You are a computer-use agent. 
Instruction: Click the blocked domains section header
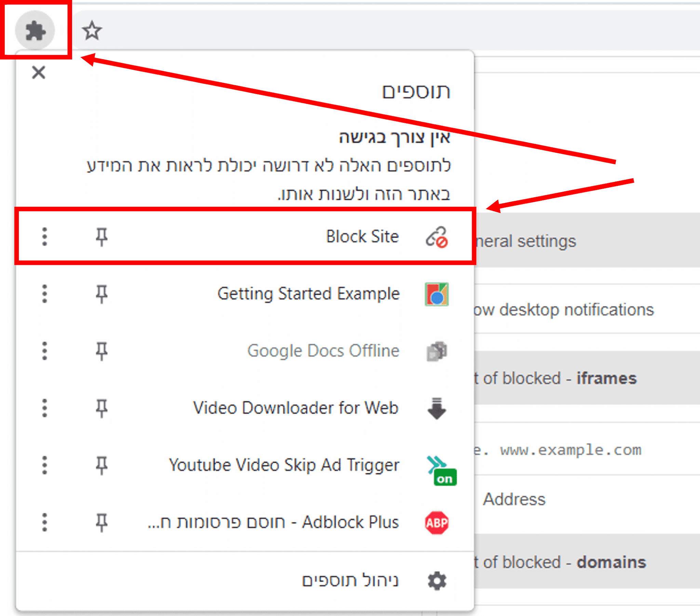click(x=588, y=562)
